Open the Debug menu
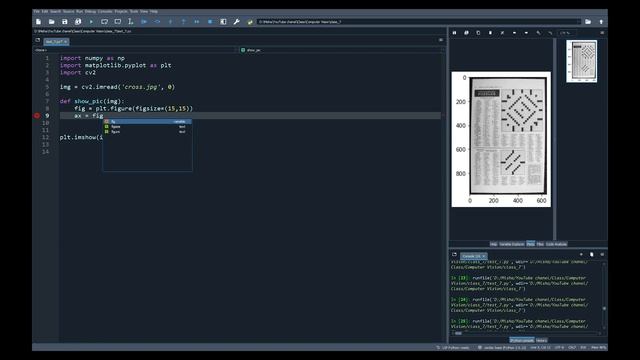The width and height of the screenshot is (640, 360). (90, 11)
